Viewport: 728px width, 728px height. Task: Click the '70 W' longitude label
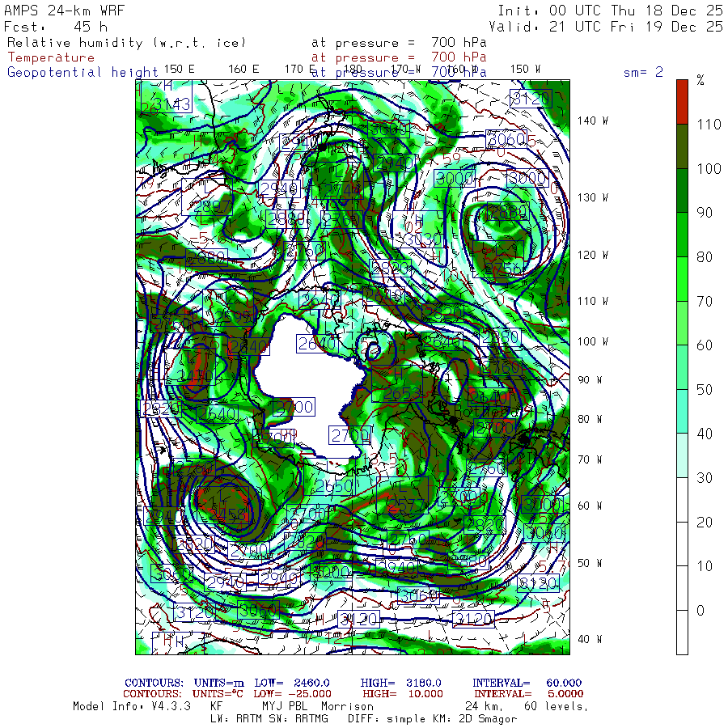pos(590,459)
